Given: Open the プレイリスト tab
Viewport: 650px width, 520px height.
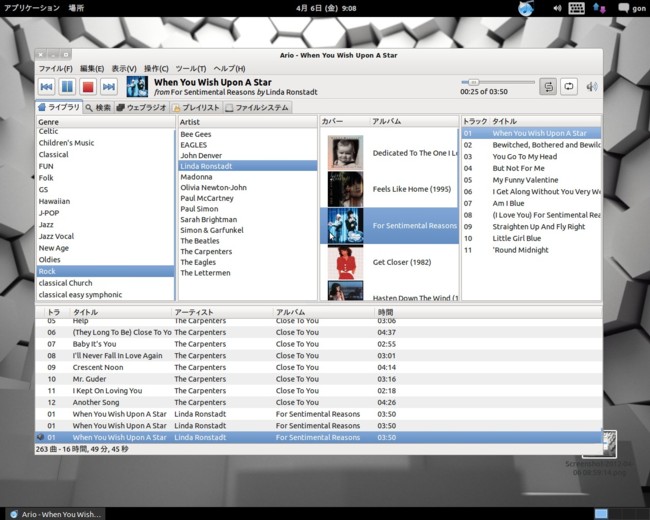Looking at the screenshot, I should pyautogui.click(x=196, y=108).
